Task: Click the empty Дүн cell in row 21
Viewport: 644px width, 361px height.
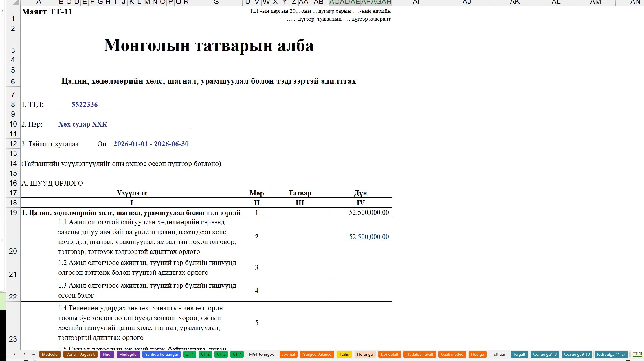Action: (360, 267)
